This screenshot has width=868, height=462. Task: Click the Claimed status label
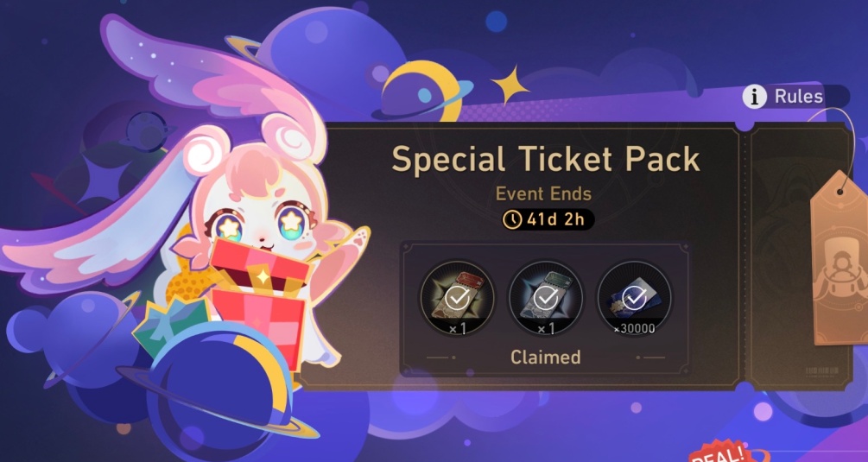tap(545, 358)
